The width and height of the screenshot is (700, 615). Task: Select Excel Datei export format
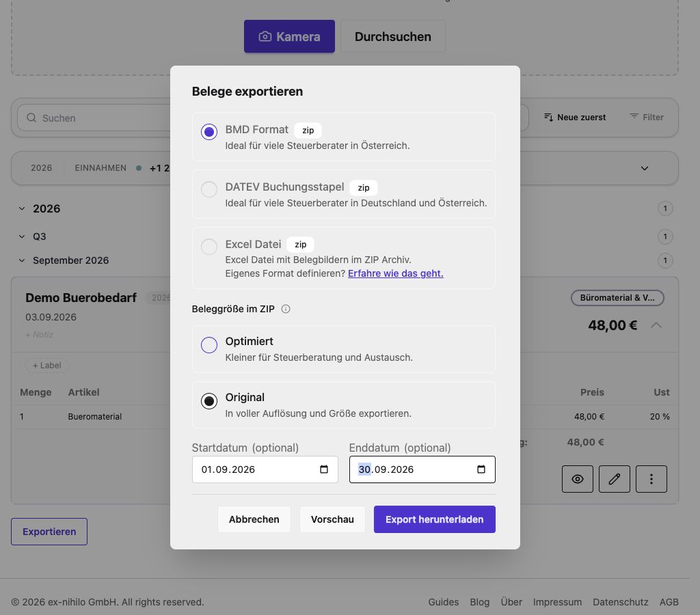pyautogui.click(x=209, y=247)
